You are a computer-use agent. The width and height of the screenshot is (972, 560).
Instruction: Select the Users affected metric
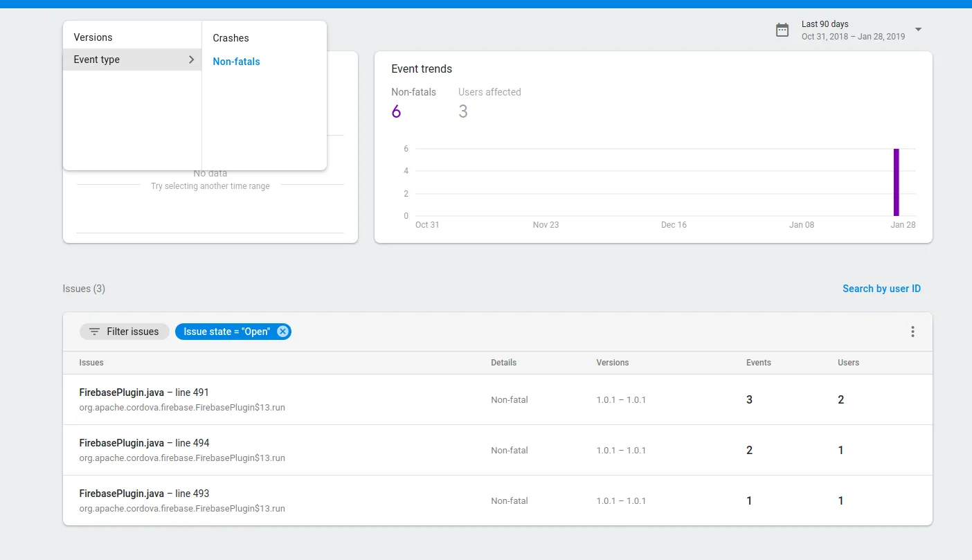pos(489,103)
